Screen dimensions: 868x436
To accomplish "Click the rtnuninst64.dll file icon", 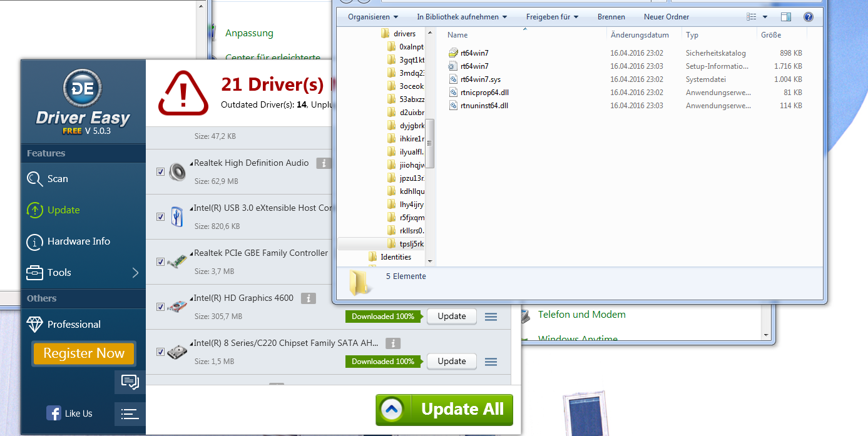I will (x=454, y=106).
